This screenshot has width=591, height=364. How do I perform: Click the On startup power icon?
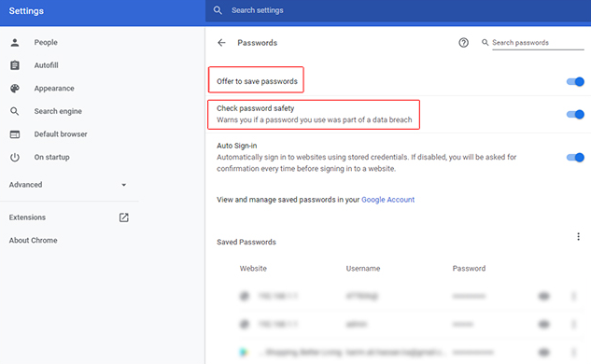click(x=15, y=157)
